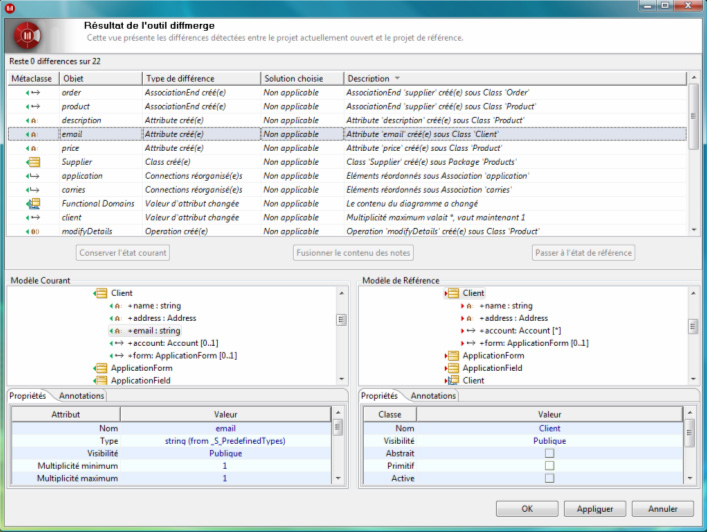707x532 pixels.
Task: Click Classe column header in right properties table
Action: click(390, 414)
